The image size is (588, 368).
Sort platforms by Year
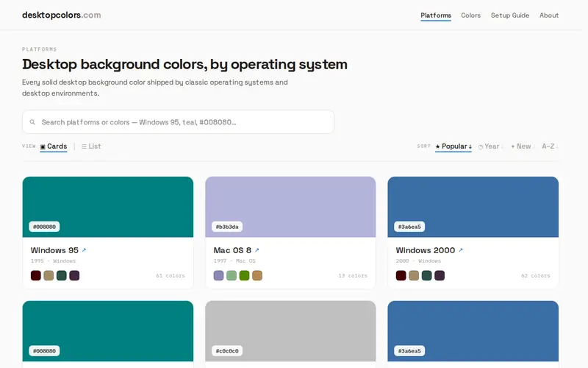tap(490, 146)
